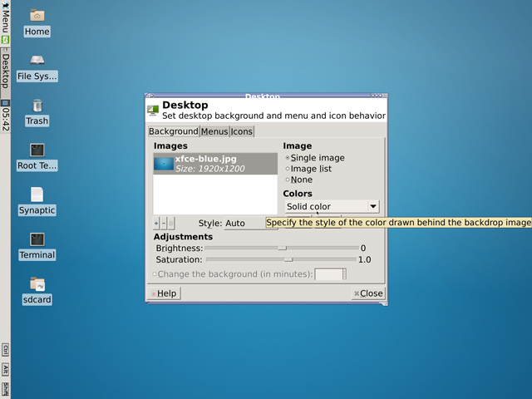Image resolution: width=532 pixels, height=399 pixels.
Task: Open the File System desktop icon
Action: (x=37, y=68)
